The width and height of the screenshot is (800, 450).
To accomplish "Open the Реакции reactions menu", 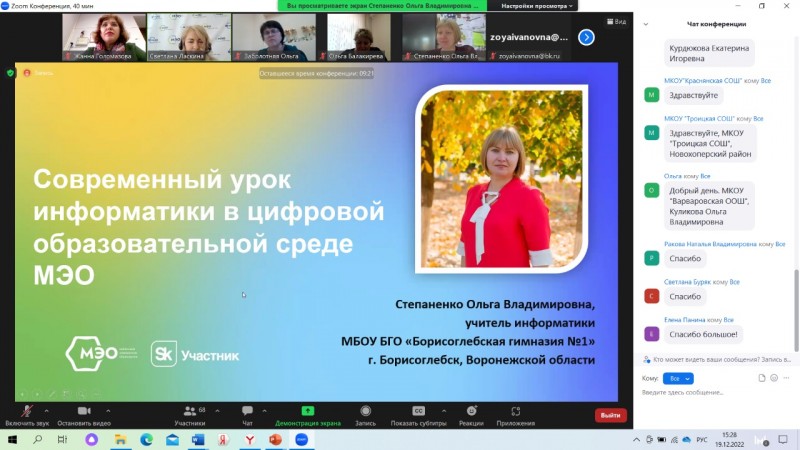I will (x=471, y=412).
